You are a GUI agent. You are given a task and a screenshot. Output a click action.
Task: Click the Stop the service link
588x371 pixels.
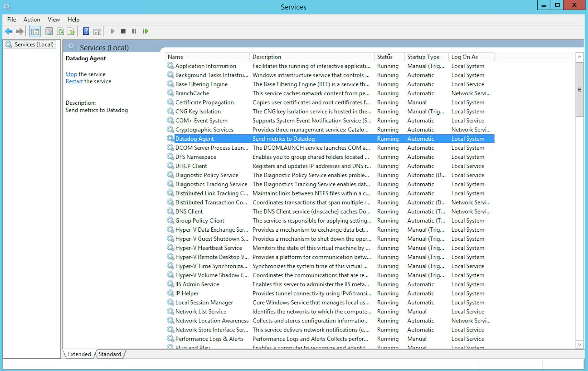point(71,74)
